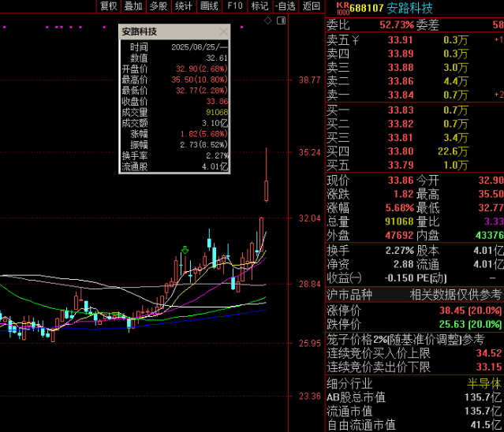The width and height of the screenshot is (504, 432).
Task: Select the 22.6万 buy-four volume
Action: point(453,151)
